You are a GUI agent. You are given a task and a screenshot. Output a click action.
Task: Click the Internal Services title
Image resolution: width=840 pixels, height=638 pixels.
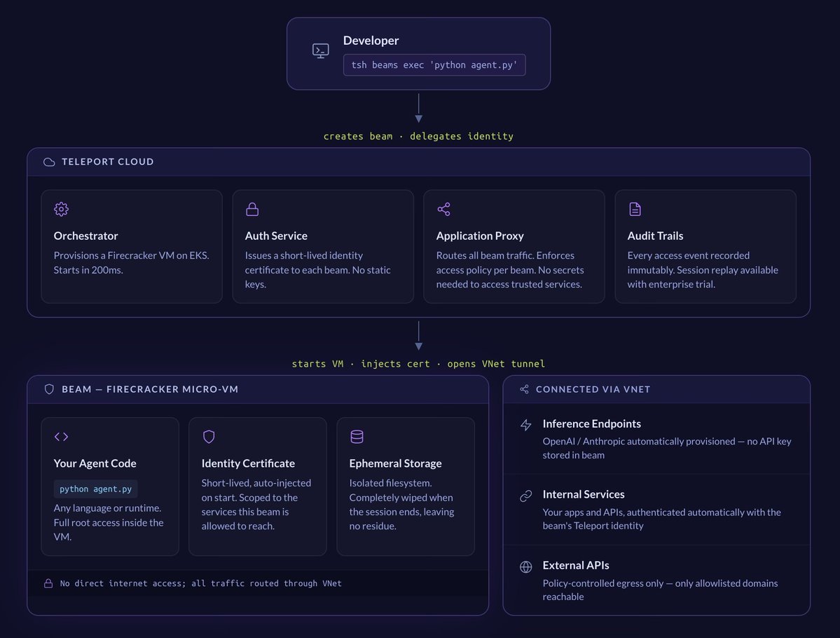[x=584, y=494]
